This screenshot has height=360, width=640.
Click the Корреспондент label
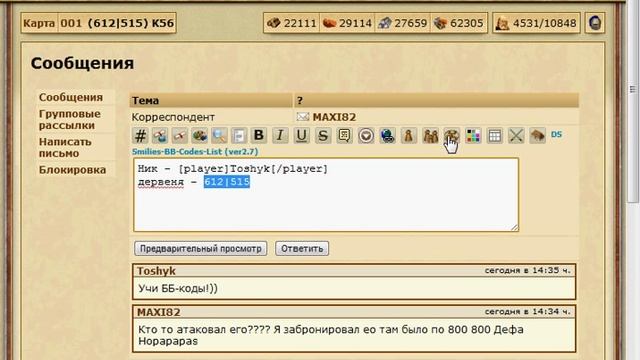[173, 117]
